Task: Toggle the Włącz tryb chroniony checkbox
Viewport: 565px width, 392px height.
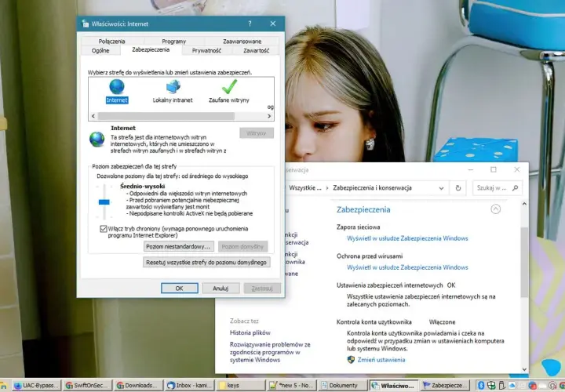Action: (x=104, y=229)
